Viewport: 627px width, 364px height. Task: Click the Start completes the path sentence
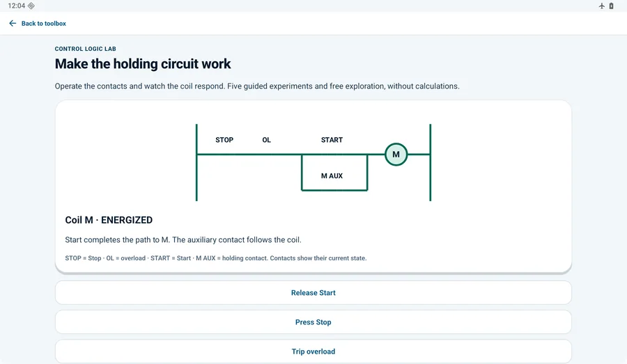[183, 239]
